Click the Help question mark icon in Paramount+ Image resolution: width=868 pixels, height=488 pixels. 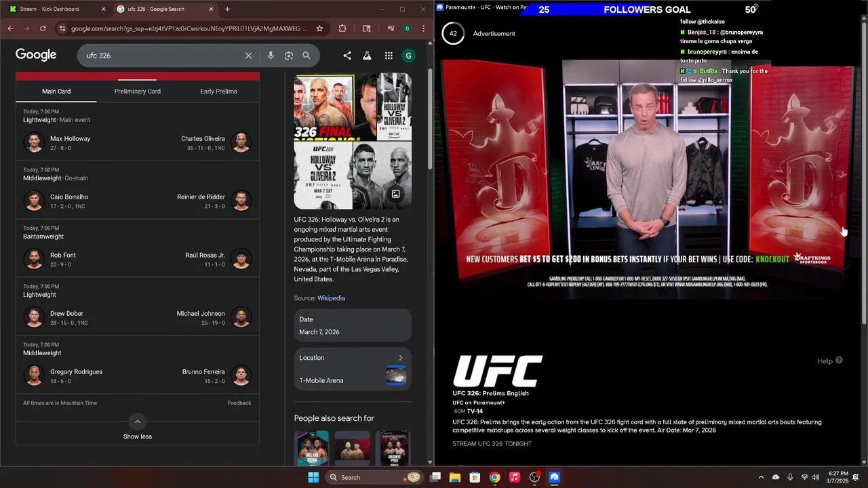[839, 361]
